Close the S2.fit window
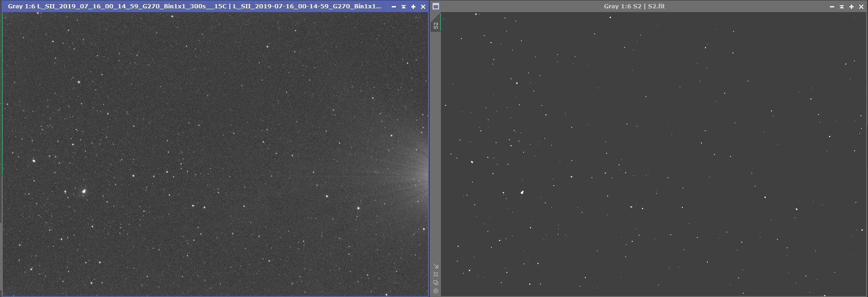Image resolution: width=868 pixels, height=297 pixels. tap(861, 6)
